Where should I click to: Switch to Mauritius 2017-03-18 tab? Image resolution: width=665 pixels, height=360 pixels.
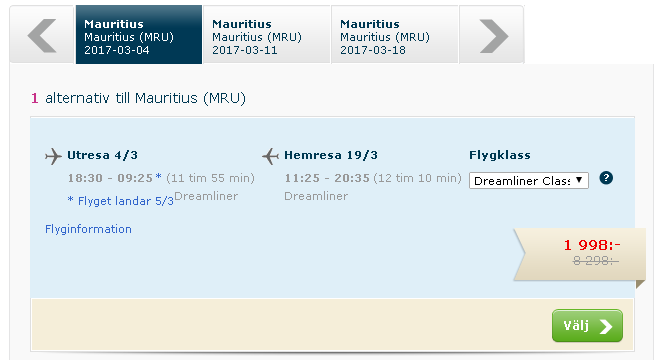click(395, 35)
